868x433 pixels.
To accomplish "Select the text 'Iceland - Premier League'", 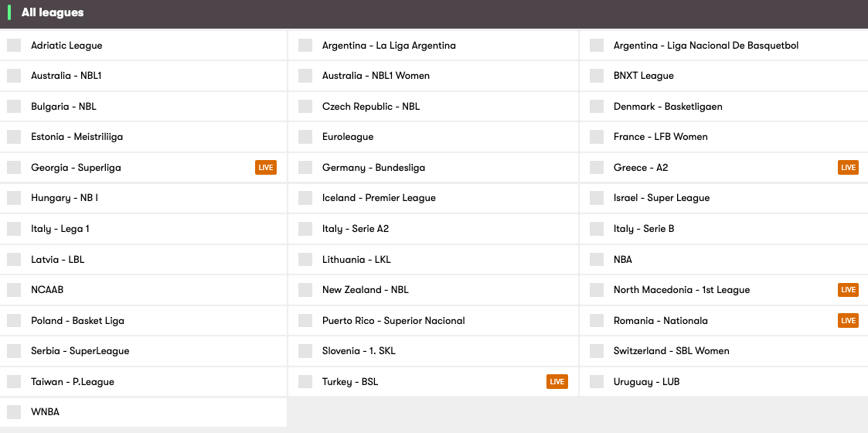I will pyautogui.click(x=380, y=198).
